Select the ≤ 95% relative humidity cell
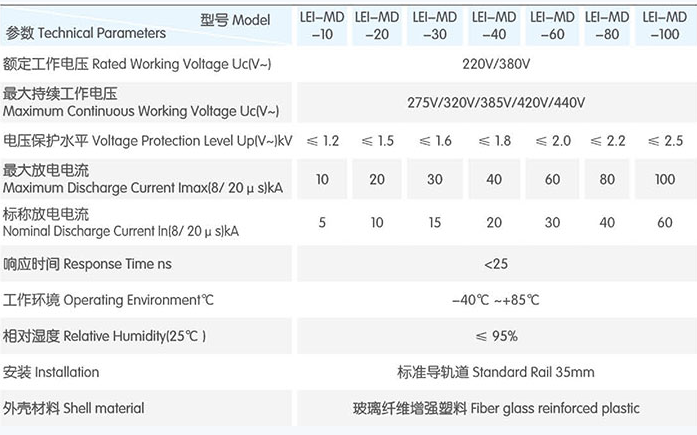 point(497,336)
